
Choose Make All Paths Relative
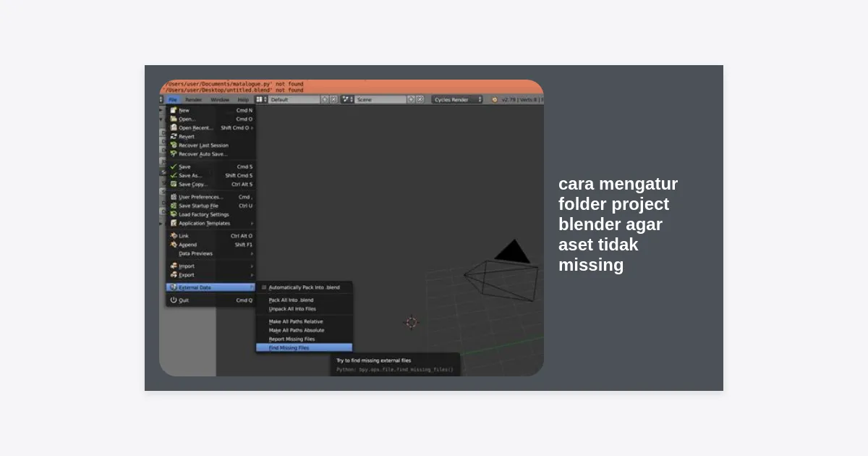point(296,321)
